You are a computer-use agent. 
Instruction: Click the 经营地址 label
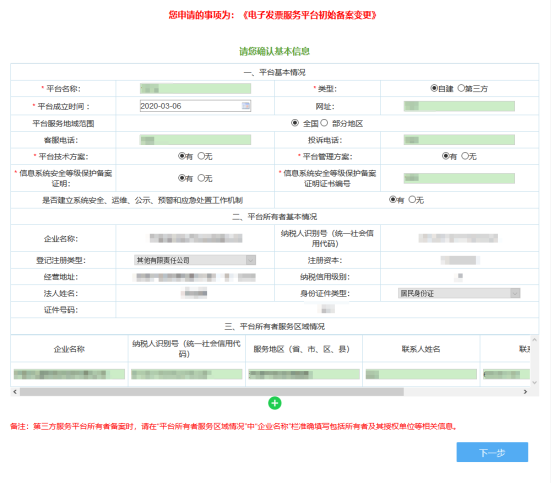coord(61,277)
